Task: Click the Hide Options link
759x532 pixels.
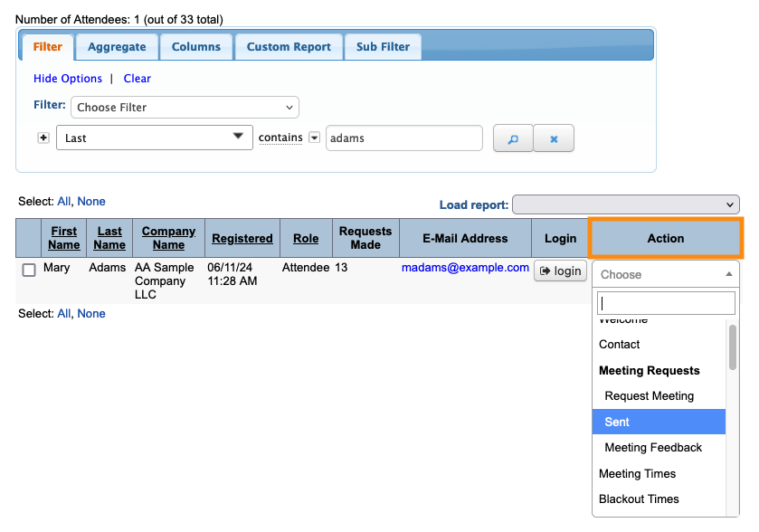Action: [x=68, y=79]
